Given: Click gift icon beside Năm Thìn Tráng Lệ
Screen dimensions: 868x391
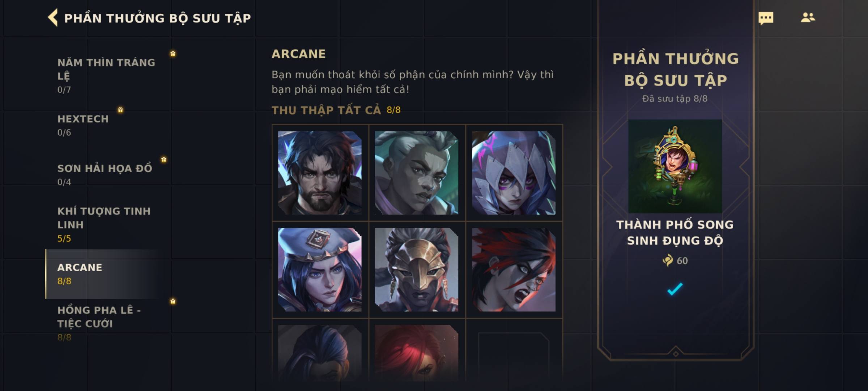Looking at the screenshot, I should 173,54.
